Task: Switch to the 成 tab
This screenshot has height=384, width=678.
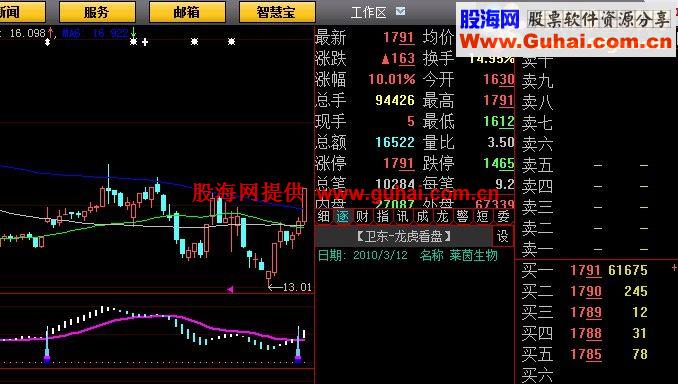Action: click(x=422, y=216)
